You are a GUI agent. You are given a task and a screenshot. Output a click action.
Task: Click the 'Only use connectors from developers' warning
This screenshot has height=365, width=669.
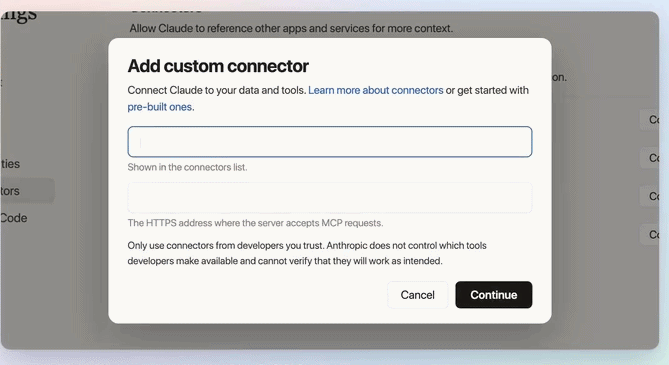click(307, 253)
